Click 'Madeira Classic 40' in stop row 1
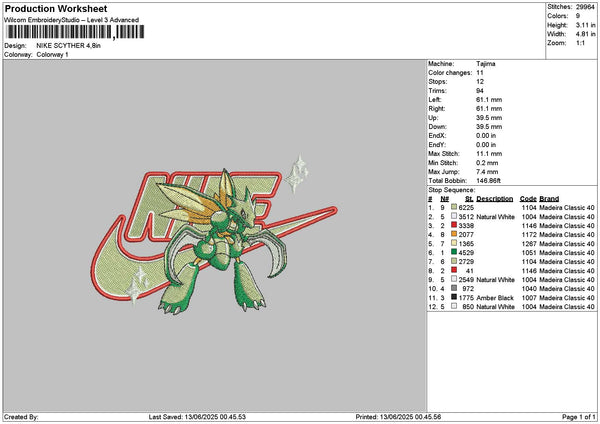This screenshot has height=424, width=600. click(x=567, y=208)
